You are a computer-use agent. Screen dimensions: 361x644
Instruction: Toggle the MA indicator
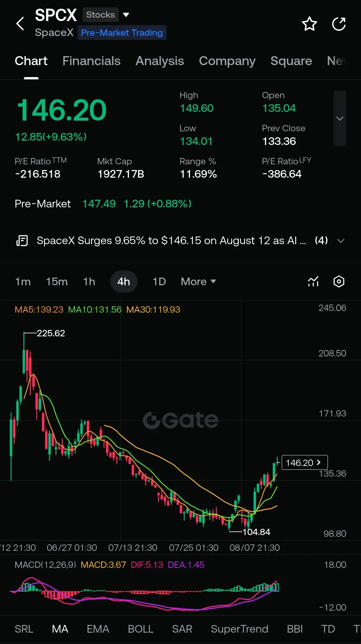coord(60,629)
